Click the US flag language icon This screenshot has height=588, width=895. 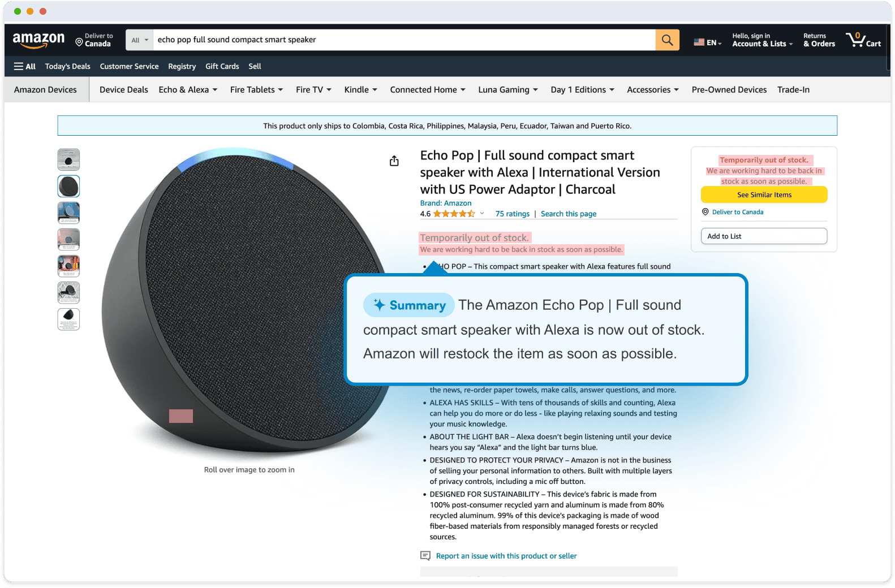pos(699,42)
